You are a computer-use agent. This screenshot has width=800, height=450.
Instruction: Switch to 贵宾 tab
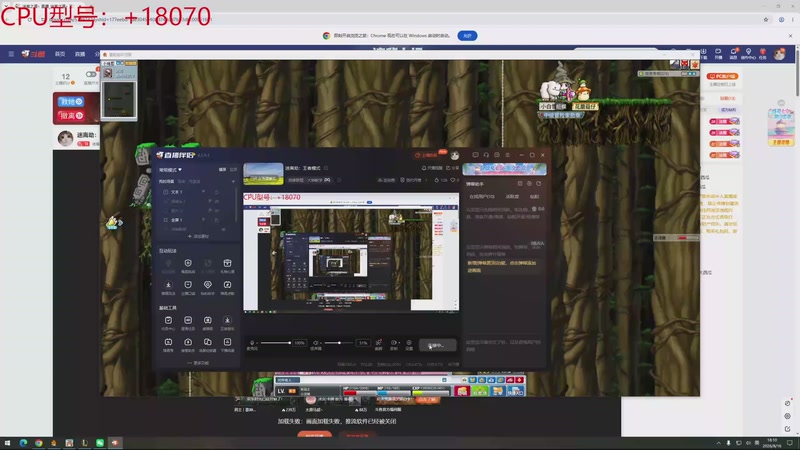coord(534,196)
